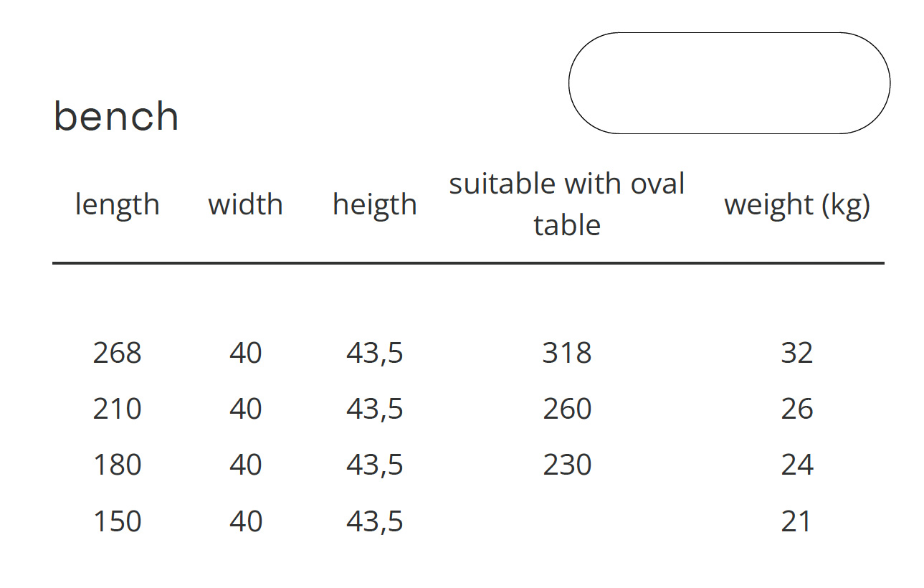Click weight value 24

[796, 465]
